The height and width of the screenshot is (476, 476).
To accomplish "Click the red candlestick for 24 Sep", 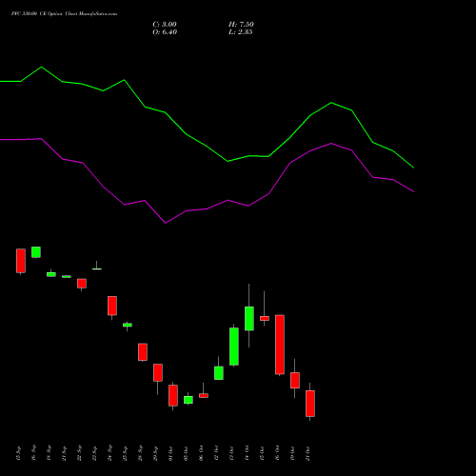I will [112, 306].
